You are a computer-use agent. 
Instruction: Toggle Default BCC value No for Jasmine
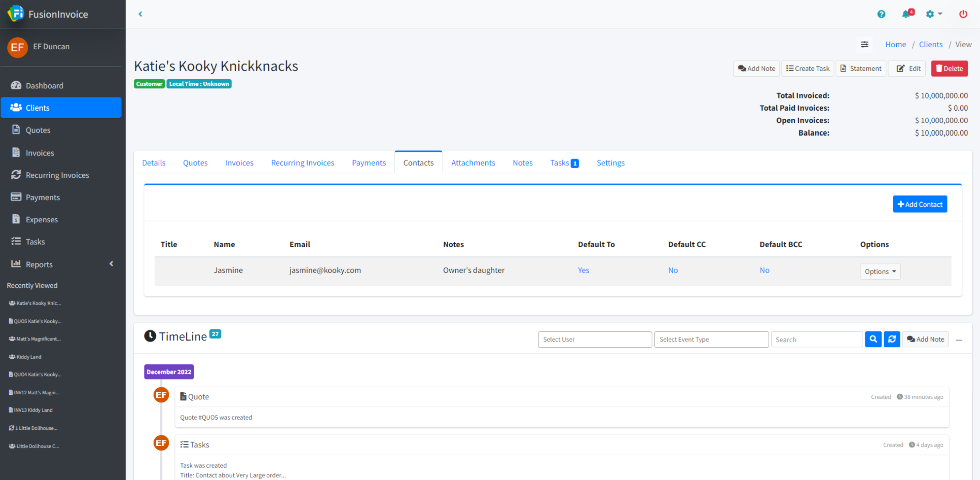click(764, 270)
